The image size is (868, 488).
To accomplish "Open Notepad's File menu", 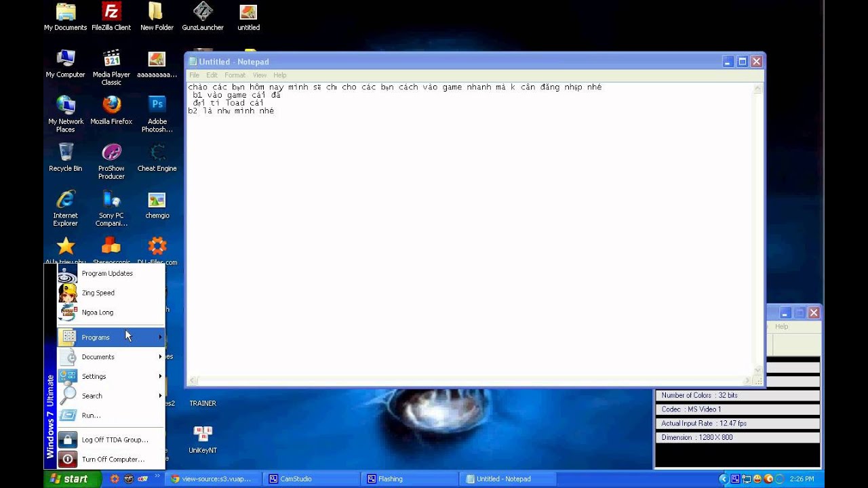I will 194,75.
